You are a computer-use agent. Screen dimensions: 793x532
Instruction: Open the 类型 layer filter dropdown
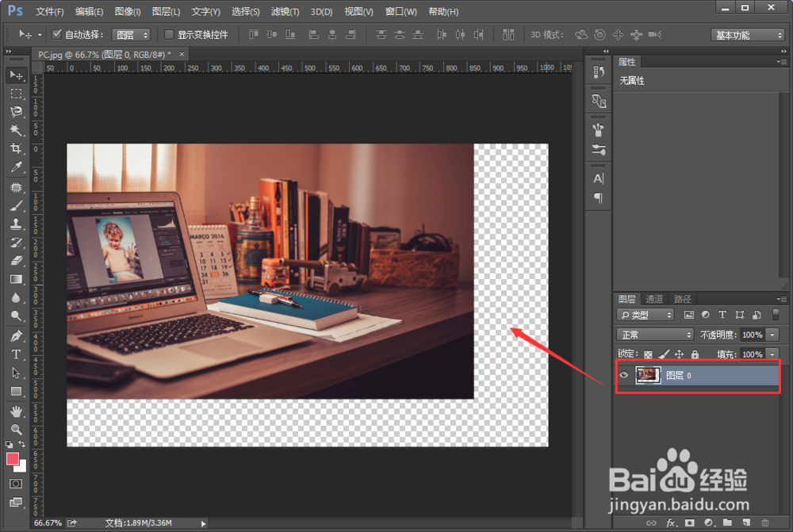[x=646, y=315]
